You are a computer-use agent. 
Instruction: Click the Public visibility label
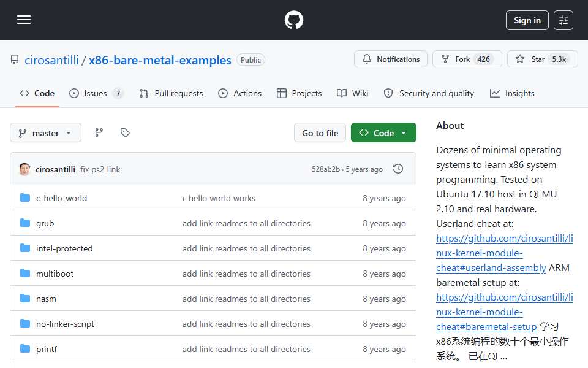pos(251,60)
